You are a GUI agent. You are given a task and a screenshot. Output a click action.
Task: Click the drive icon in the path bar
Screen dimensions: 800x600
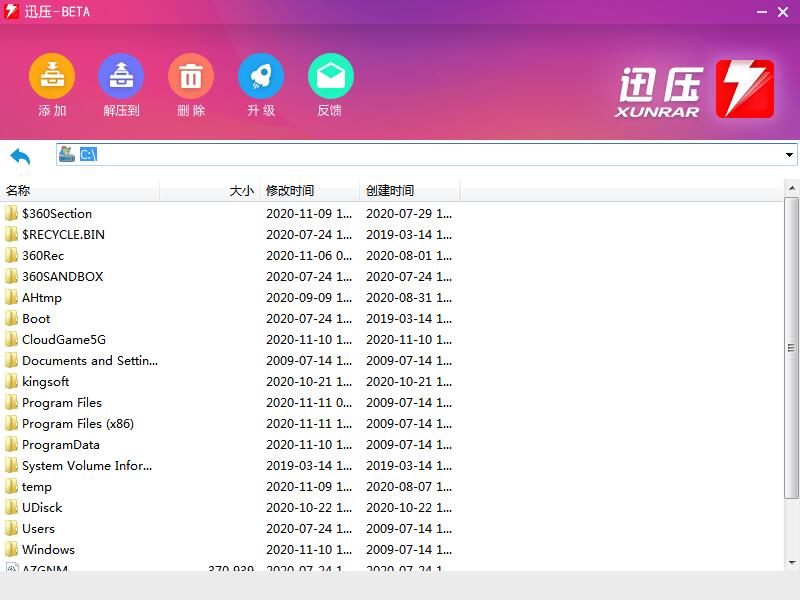point(67,154)
